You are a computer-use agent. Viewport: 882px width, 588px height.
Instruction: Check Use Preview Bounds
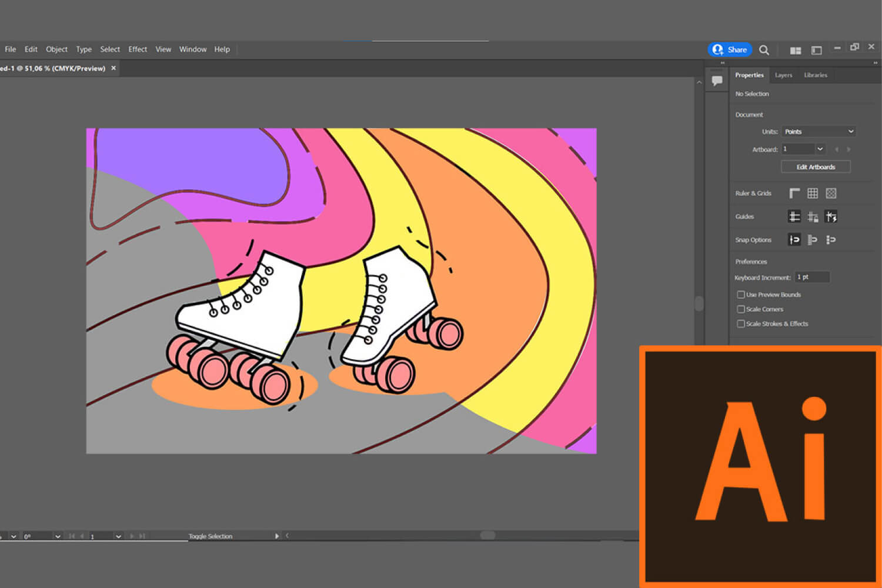[x=741, y=295]
